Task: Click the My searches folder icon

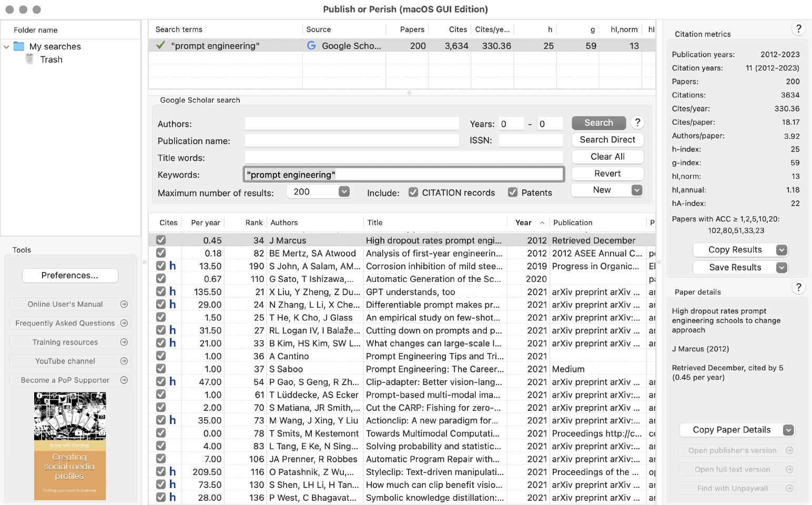Action: point(19,46)
